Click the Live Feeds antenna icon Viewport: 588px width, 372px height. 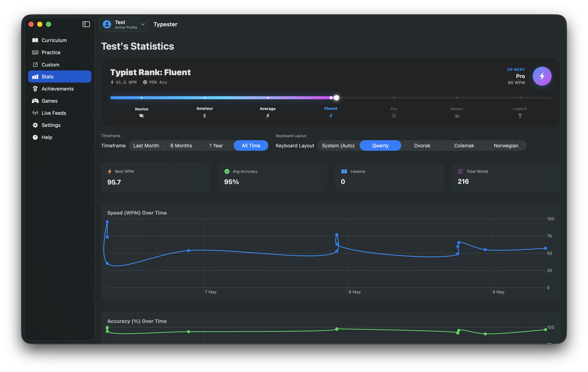coord(35,113)
